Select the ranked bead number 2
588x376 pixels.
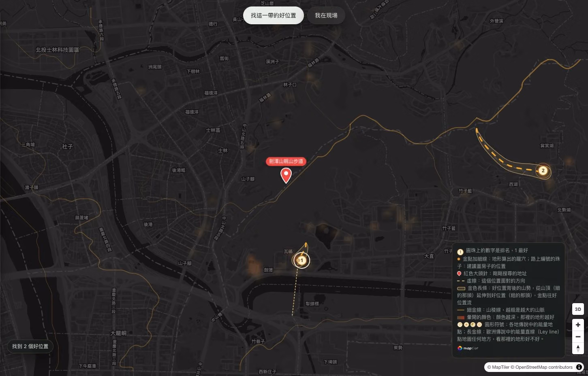pos(543,170)
